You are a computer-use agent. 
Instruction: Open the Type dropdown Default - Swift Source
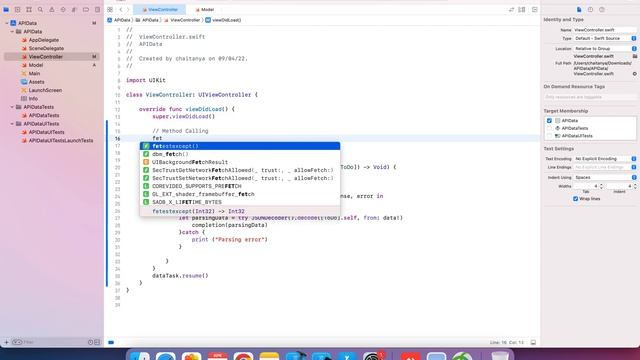click(605, 38)
